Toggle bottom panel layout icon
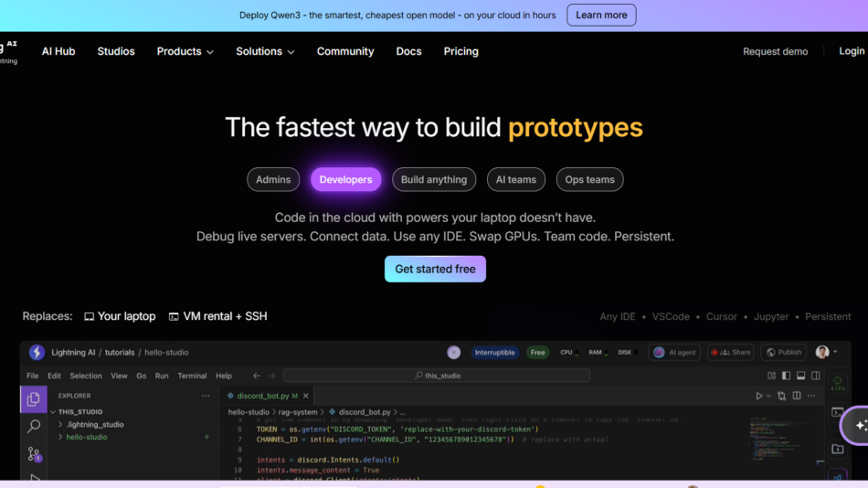The height and width of the screenshot is (488, 868). [x=801, y=376]
